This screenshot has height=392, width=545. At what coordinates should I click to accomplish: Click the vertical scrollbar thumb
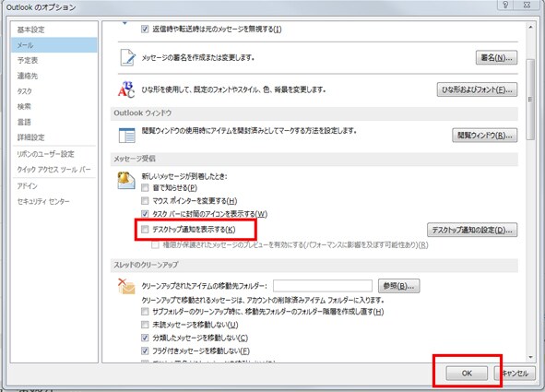point(530,100)
